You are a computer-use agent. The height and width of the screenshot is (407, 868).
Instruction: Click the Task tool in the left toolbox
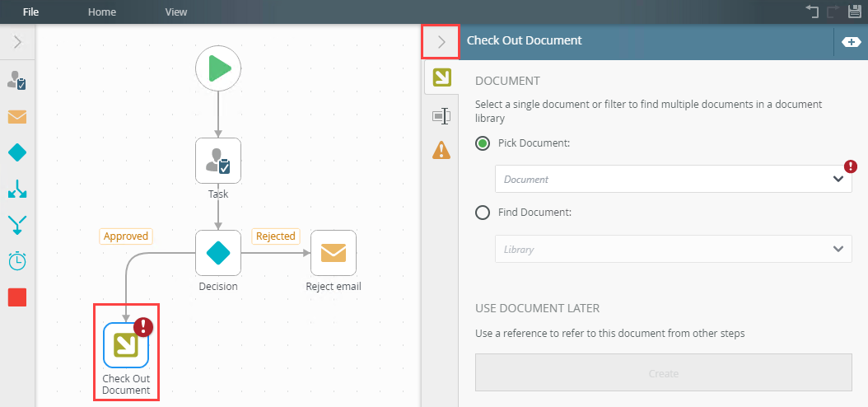click(17, 80)
